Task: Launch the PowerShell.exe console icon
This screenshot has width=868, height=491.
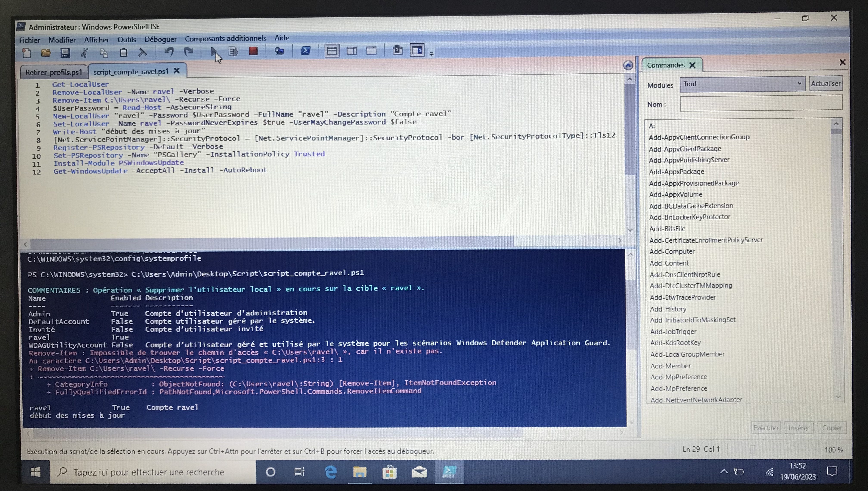Action: [305, 51]
